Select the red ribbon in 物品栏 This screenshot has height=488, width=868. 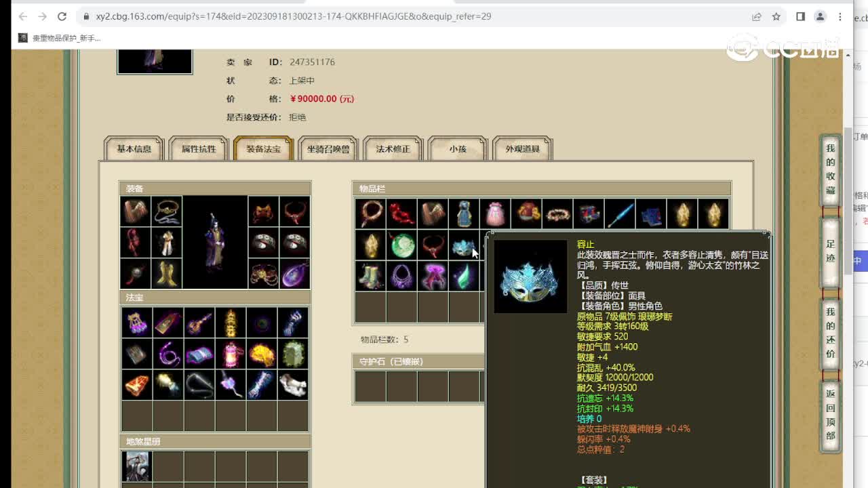pyautogui.click(x=402, y=213)
